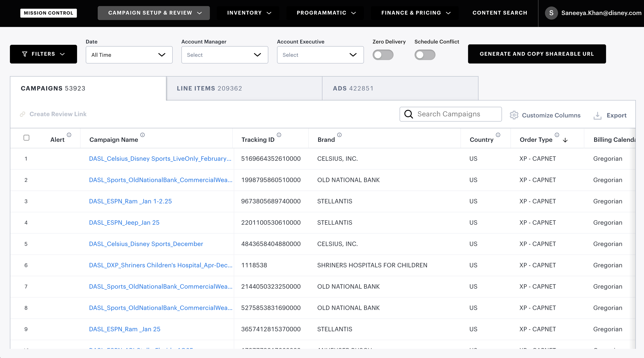Expand the Programmatic menu

[326, 13]
